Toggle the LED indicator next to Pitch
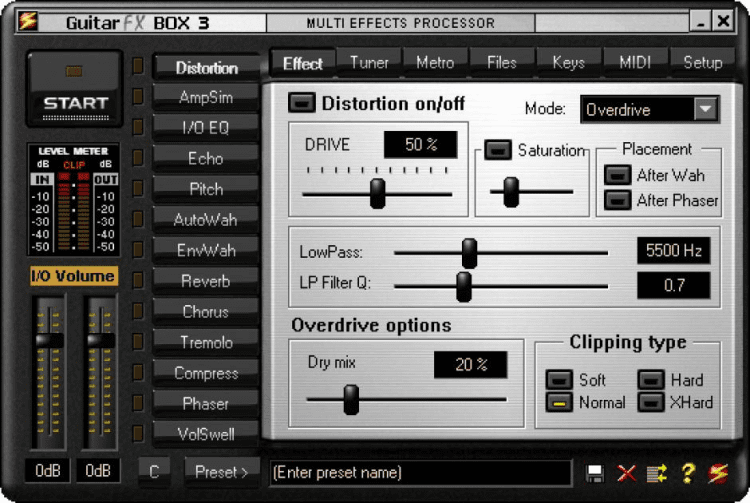The image size is (750, 503). tap(138, 188)
